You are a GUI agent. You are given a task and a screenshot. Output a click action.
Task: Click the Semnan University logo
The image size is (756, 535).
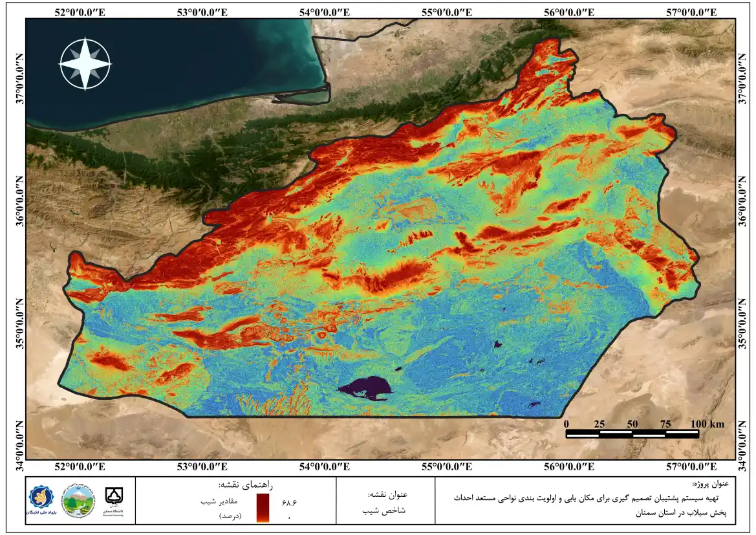pos(114,501)
